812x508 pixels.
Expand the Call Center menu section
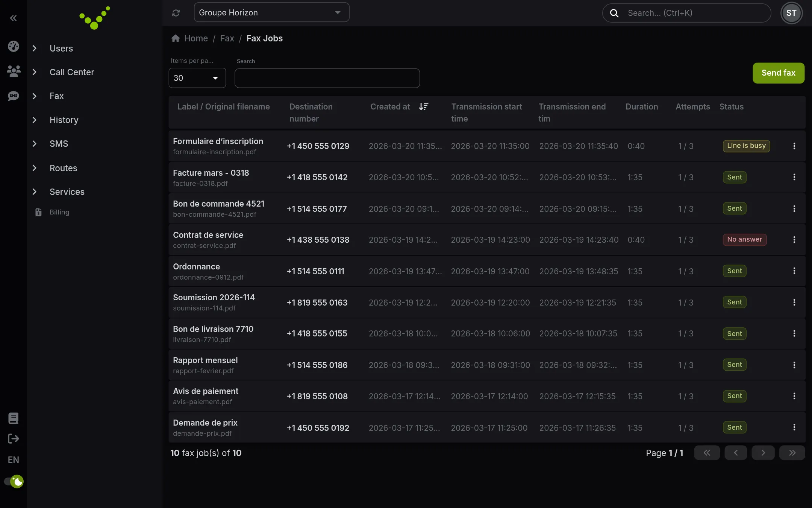(71, 72)
